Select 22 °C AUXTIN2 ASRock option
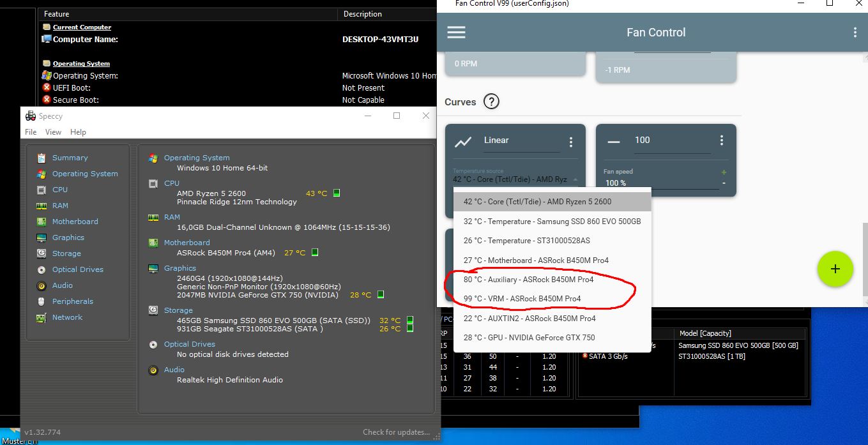The height and width of the screenshot is (445, 868). (552, 318)
